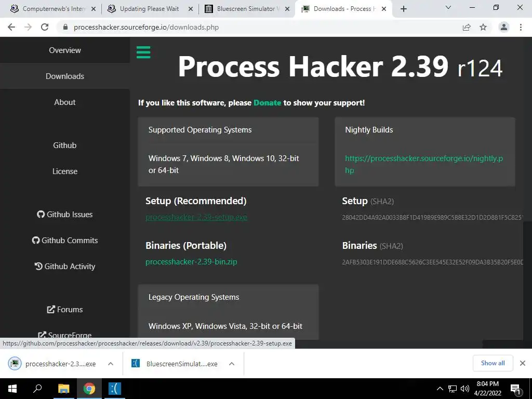Open the Overview sidebar item
Viewport: 532px width, 399px height.
coord(65,50)
